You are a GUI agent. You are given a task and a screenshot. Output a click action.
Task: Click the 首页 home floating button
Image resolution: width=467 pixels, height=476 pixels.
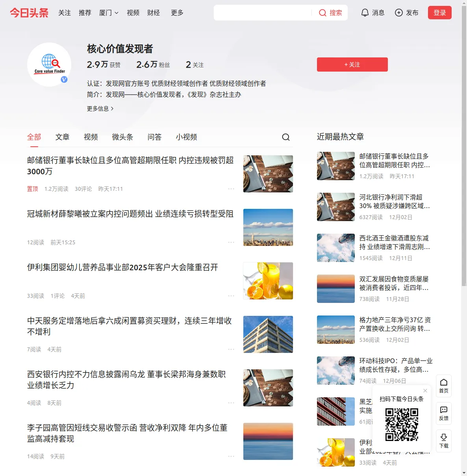click(x=444, y=386)
